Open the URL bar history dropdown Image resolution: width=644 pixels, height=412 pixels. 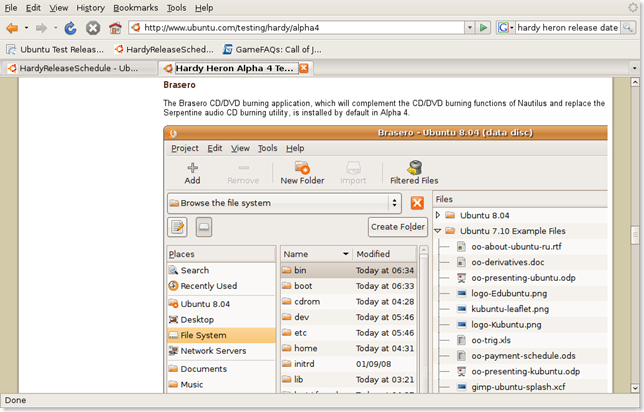point(469,28)
